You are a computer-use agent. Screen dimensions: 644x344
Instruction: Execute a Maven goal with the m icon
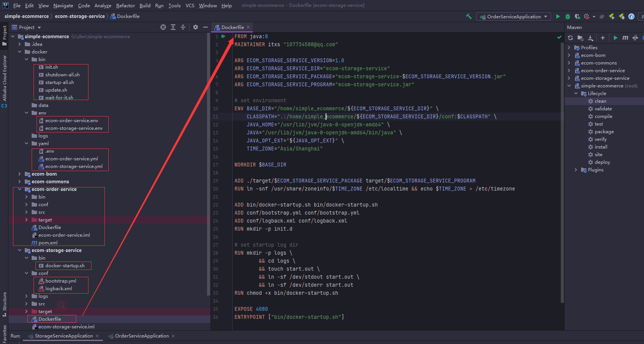click(x=625, y=38)
